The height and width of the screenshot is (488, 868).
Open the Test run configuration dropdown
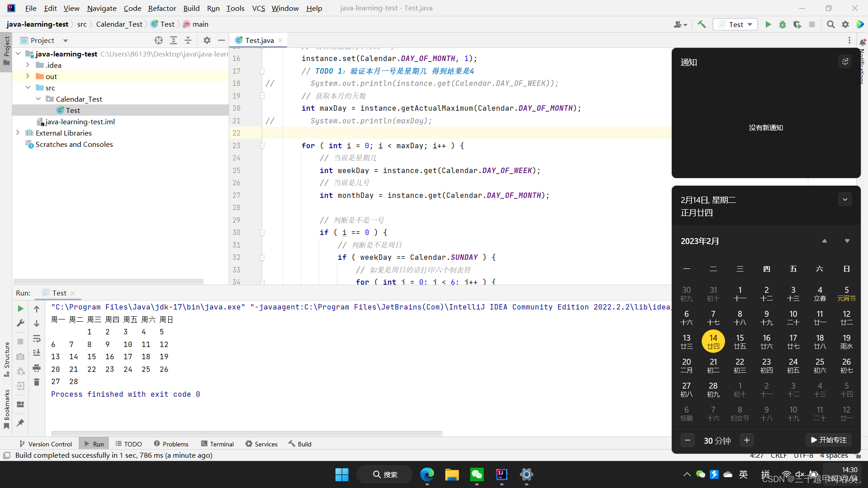(735, 24)
